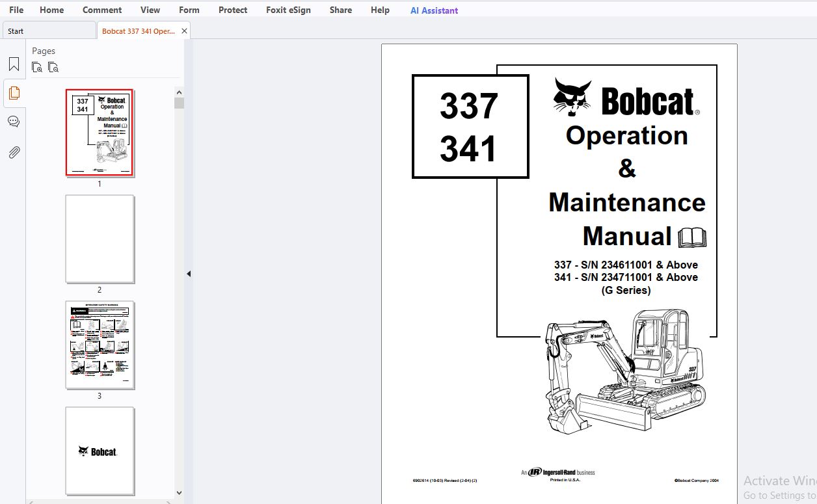
Task: Click the open book icon beside Manual
Action: 692,237
